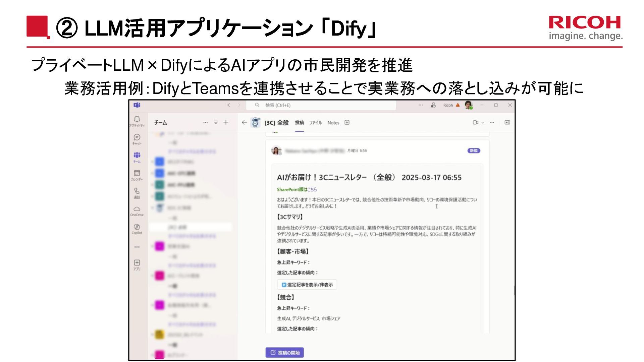This screenshot has width=644, height=362.
Task: Go forward with title bar forward arrow
Action: pos(239,105)
